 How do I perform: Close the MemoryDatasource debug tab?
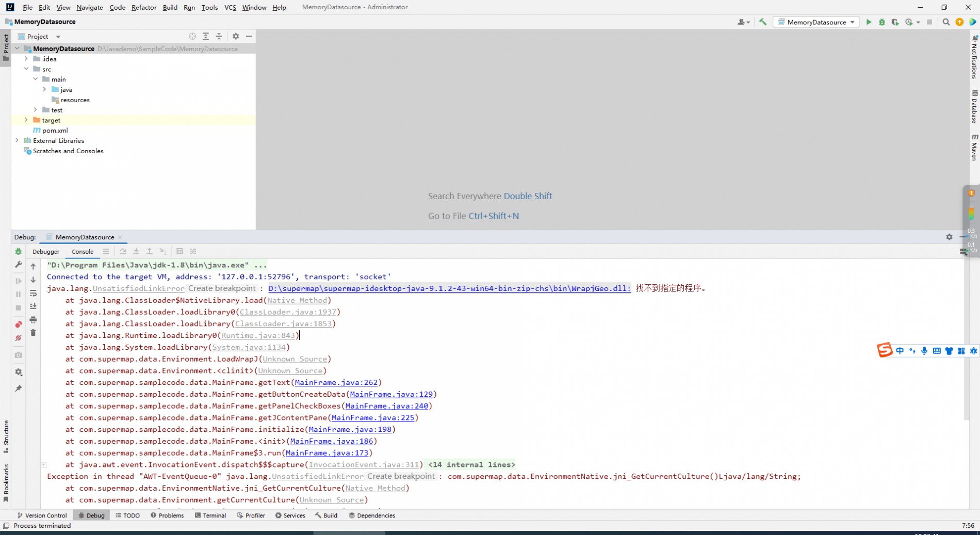click(120, 237)
